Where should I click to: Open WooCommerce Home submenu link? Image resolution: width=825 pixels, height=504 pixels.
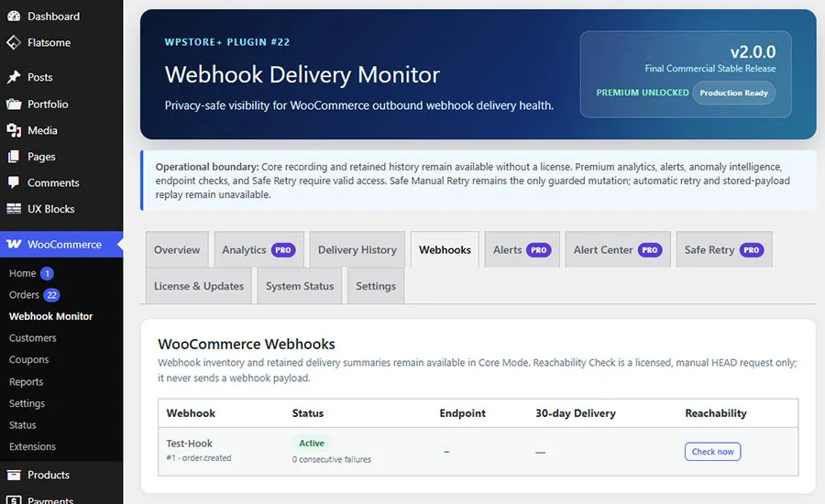(23, 273)
